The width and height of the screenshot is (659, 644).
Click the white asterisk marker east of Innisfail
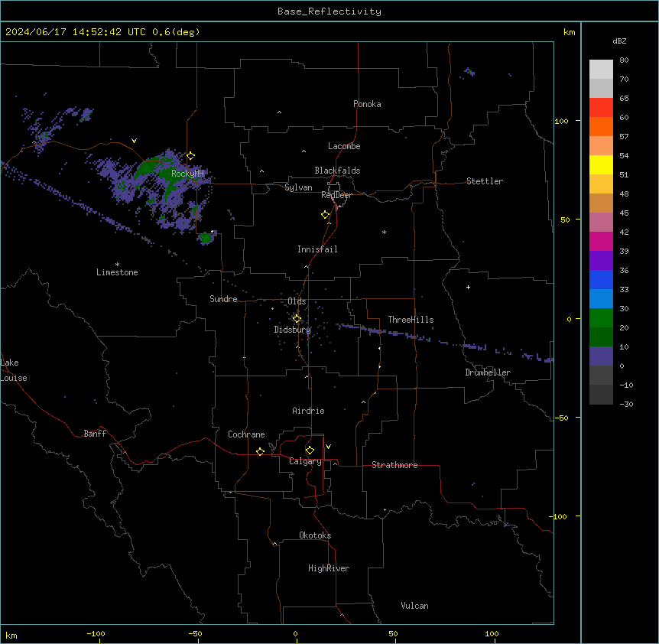tap(384, 232)
